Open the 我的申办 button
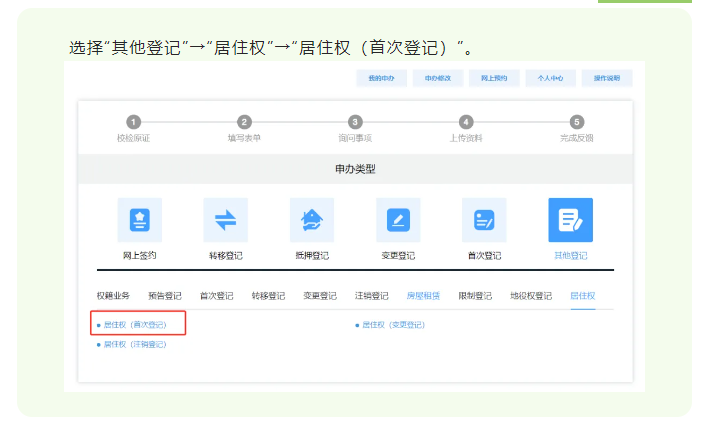Screen dimensions: 723x426 click(x=381, y=77)
